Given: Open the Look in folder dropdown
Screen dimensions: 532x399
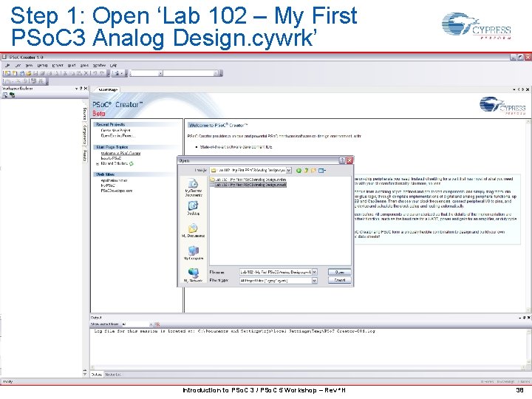Looking at the screenshot, I should [x=289, y=170].
